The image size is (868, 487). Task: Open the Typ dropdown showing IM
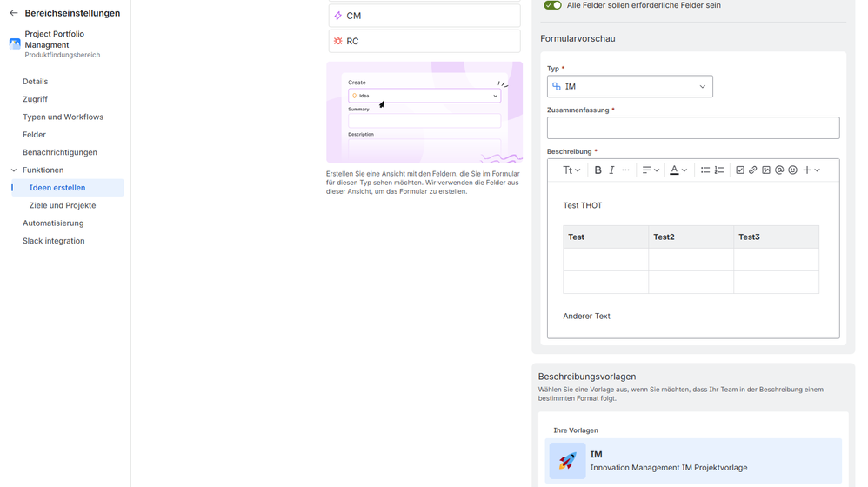pyautogui.click(x=630, y=86)
